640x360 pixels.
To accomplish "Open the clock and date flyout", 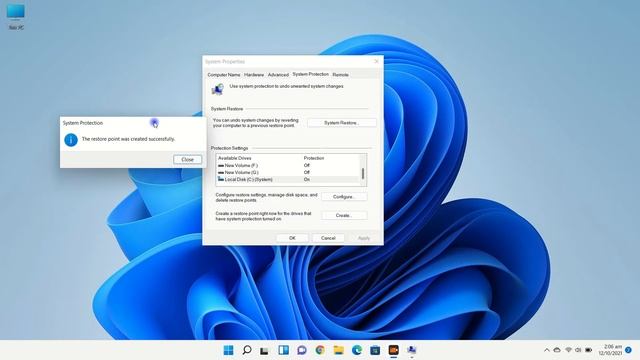I will click(611, 350).
